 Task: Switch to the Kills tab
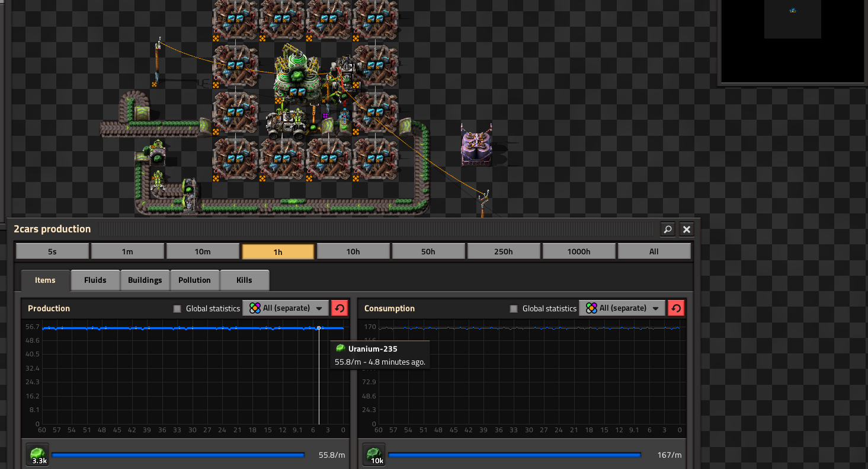tap(244, 280)
